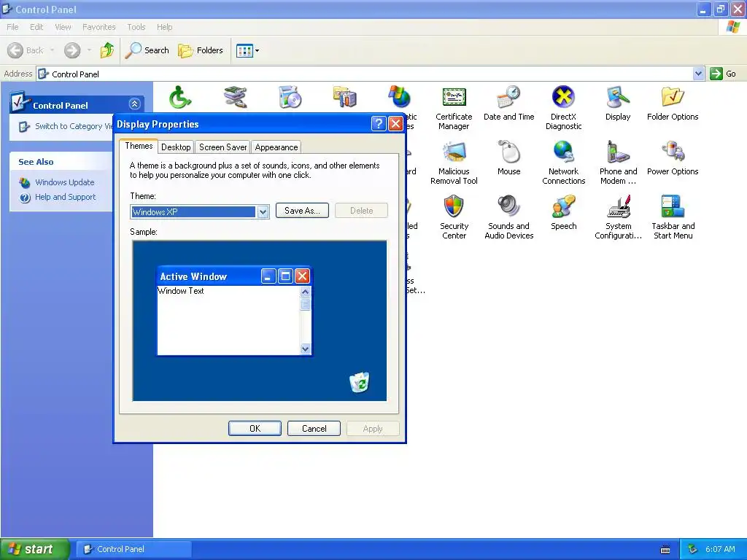Open the Favorites menu
The image size is (747, 560).
(x=98, y=27)
